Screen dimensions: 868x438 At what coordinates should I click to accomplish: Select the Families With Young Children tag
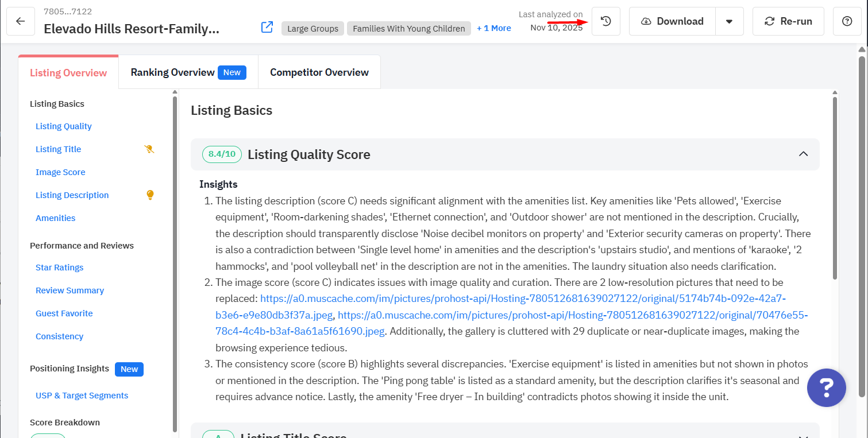408,29
